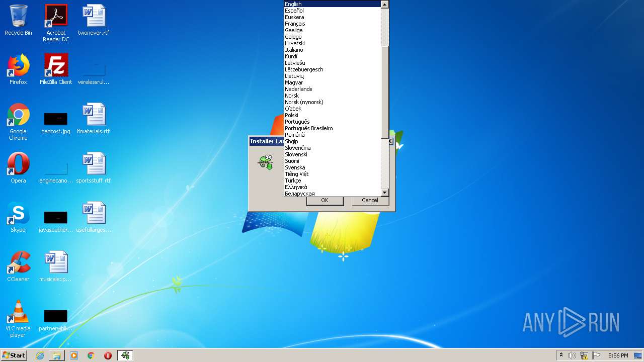The image size is (644, 362).
Task: Switch to Notepad++ installer taskbar item
Action: coord(125,355)
